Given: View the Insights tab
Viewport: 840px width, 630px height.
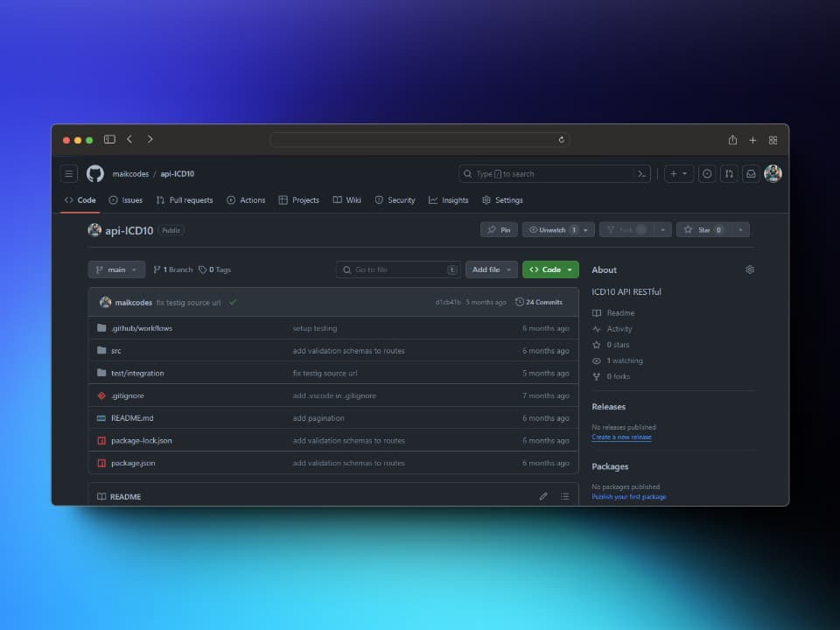Looking at the screenshot, I should coord(448,199).
